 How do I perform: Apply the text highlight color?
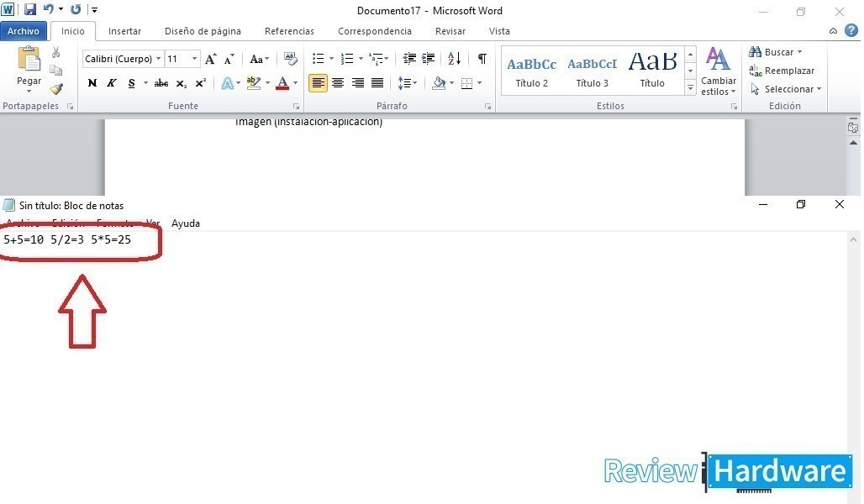[x=254, y=83]
